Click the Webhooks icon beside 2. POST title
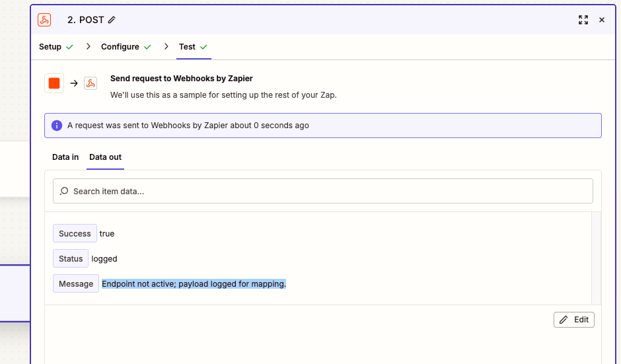This screenshot has width=621, height=364. click(44, 20)
